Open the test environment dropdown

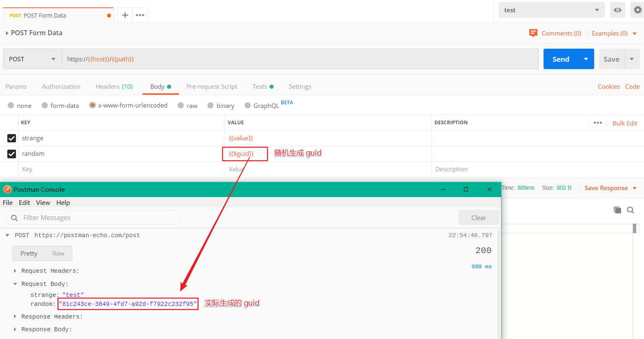click(552, 10)
